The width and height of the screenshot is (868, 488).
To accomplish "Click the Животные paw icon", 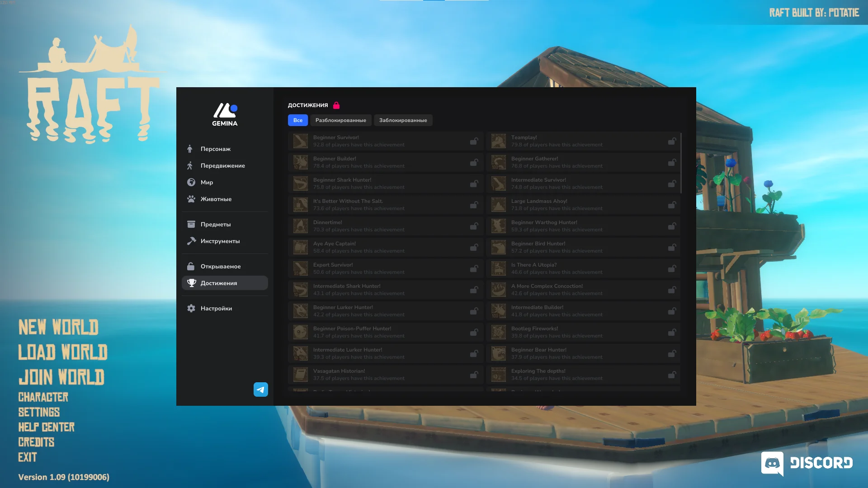I will [x=191, y=199].
